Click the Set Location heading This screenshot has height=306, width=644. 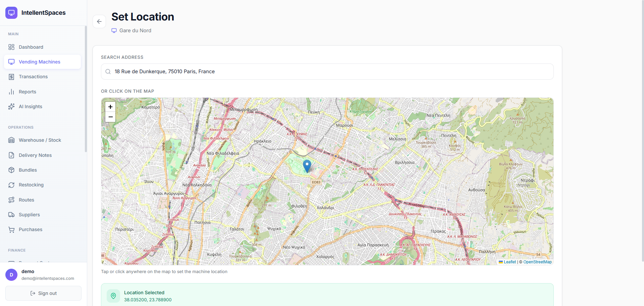tap(143, 17)
